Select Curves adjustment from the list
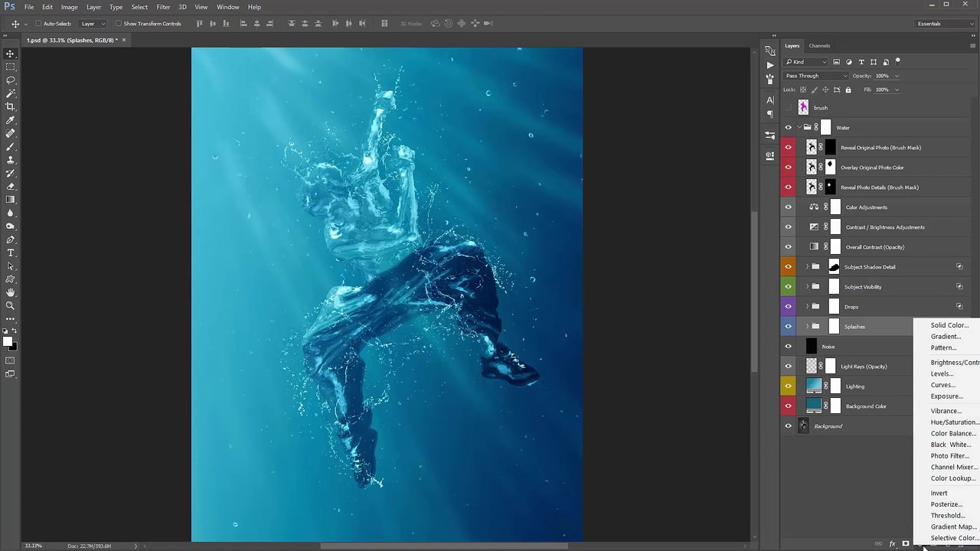Screen dimensions: 980x551 tap(942, 385)
